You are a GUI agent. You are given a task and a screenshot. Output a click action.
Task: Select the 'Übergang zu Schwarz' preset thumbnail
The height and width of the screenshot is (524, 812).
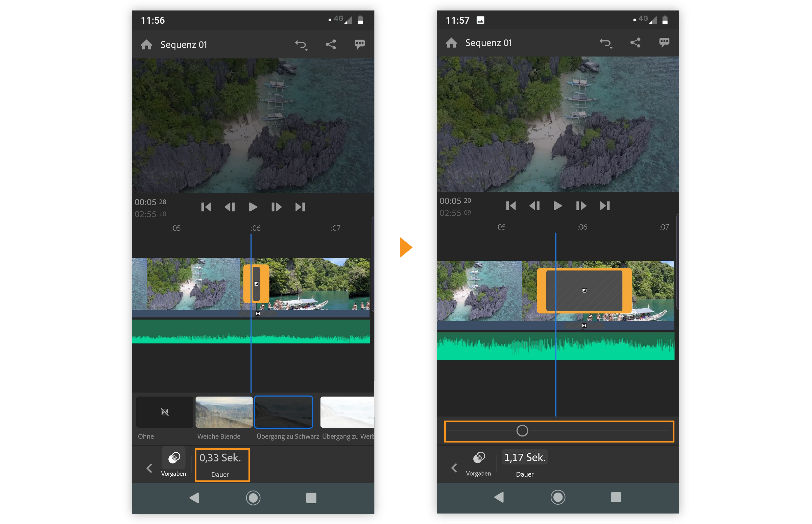(283, 412)
